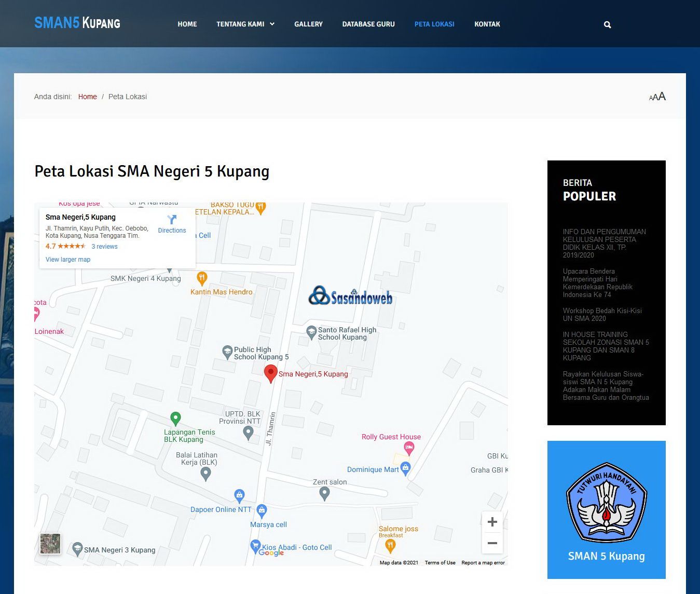The width and height of the screenshot is (700, 594).
Task: Click the Public High School Kupang 5 marker
Action: click(227, 353)
